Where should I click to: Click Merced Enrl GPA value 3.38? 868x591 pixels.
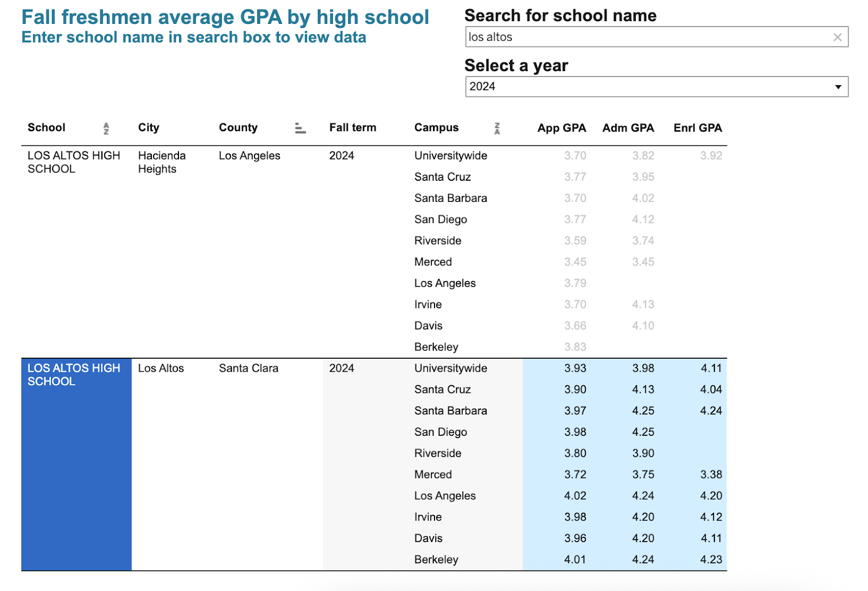tap(711, 474)
